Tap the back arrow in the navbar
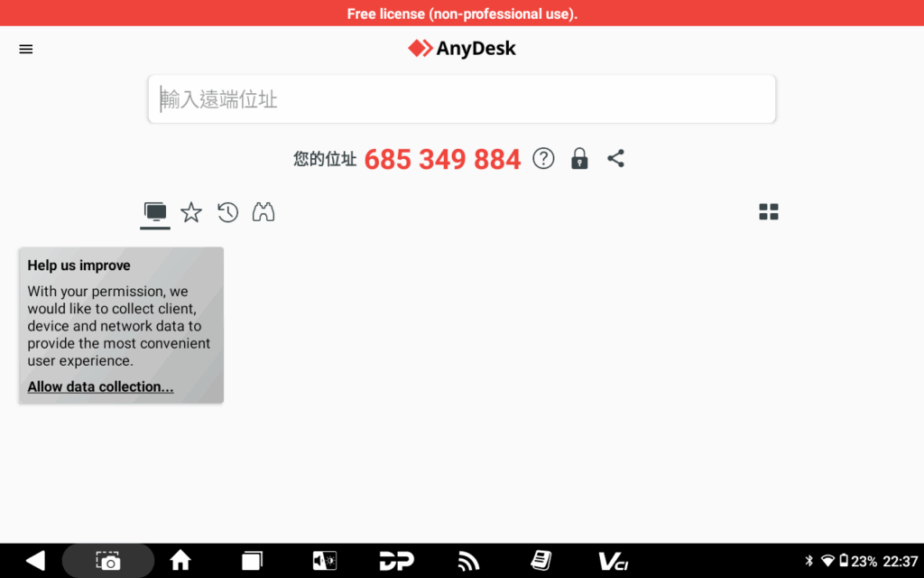This screenshot has width=924, height=578. tap(34, 560)
